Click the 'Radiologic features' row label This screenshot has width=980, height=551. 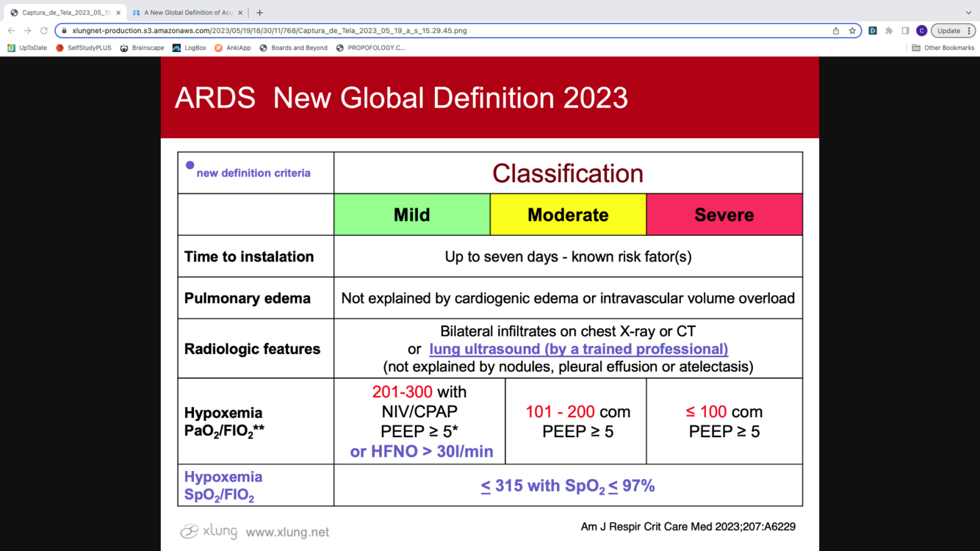tap(252, 349)
